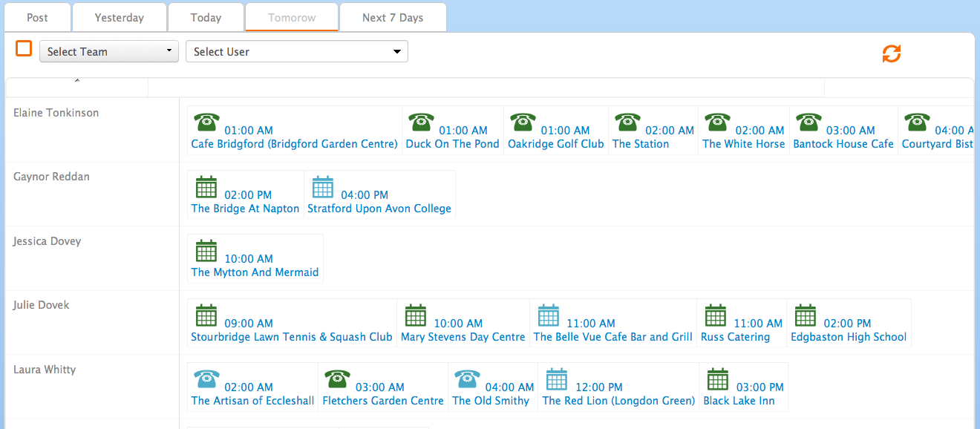Open the Select Team dropdown

coord(108,51)
